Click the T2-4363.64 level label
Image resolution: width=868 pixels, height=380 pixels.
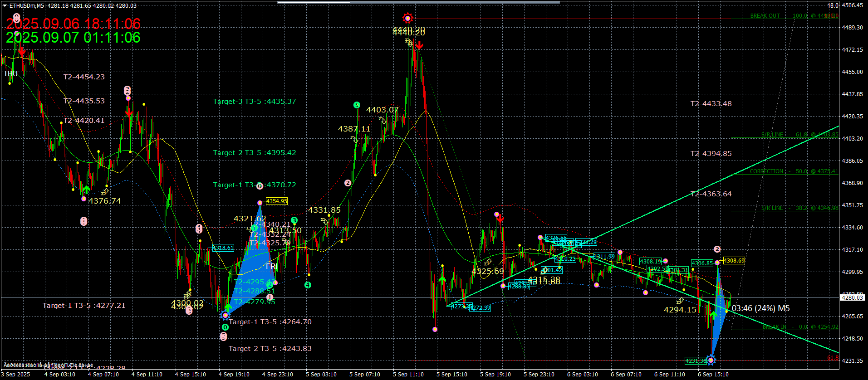pyautogui.click(x=711, y=194)
